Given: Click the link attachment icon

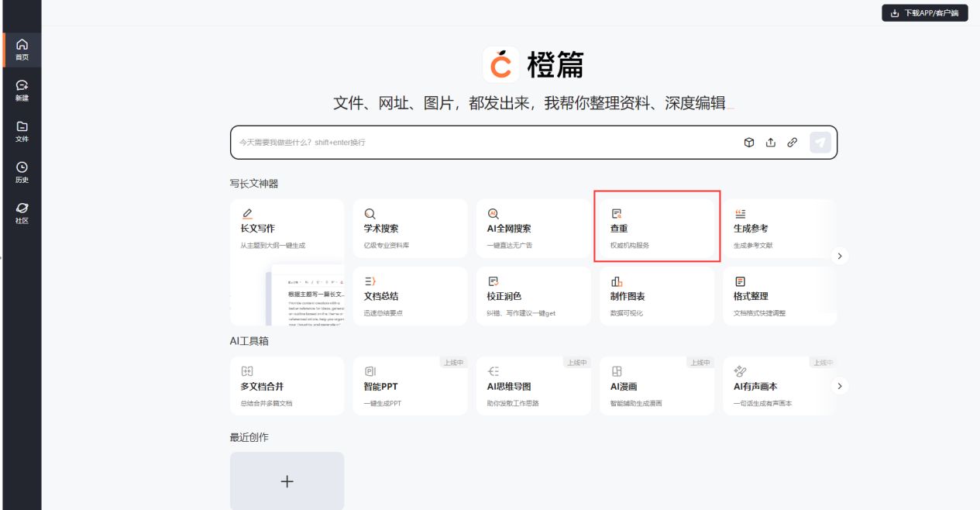Looking at the screenshot, I should pyautogui.click(x=792, y=143).
